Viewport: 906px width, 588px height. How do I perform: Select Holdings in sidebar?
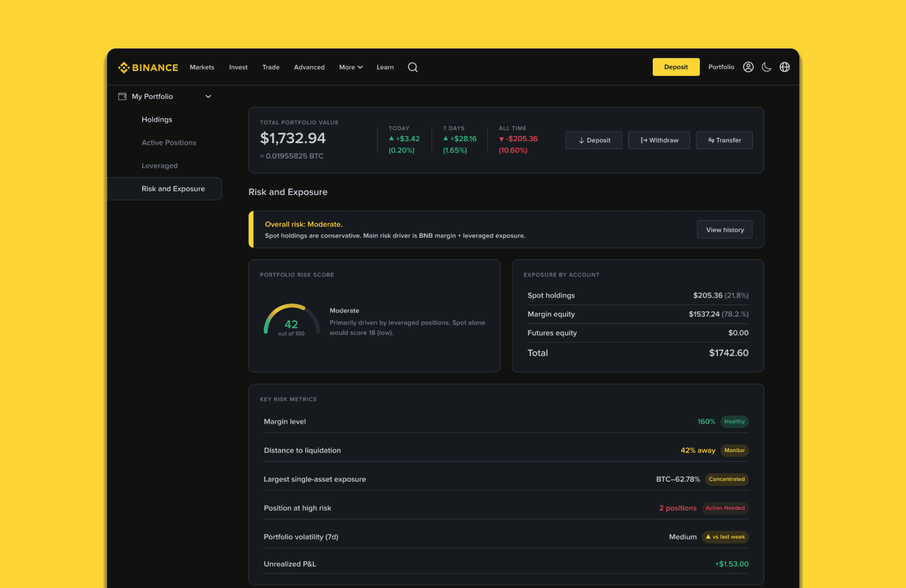click(156, 119)
